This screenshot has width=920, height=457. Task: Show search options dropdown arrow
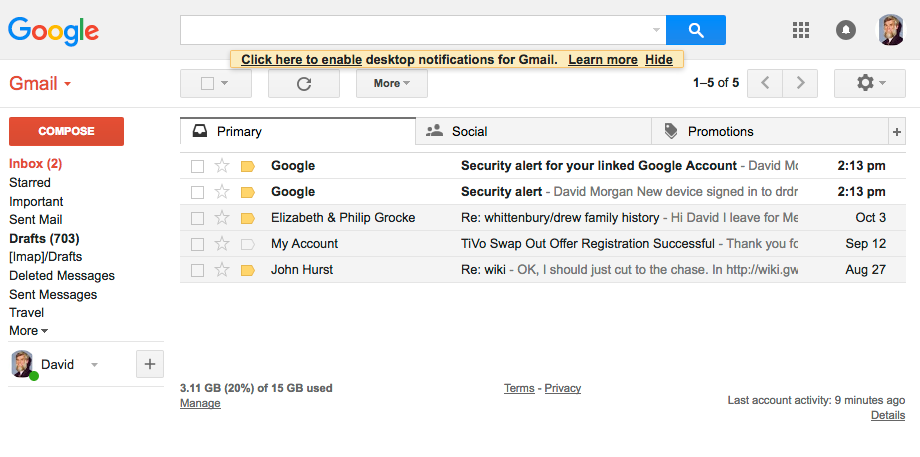pyautogui.click(x=657, y=30)
